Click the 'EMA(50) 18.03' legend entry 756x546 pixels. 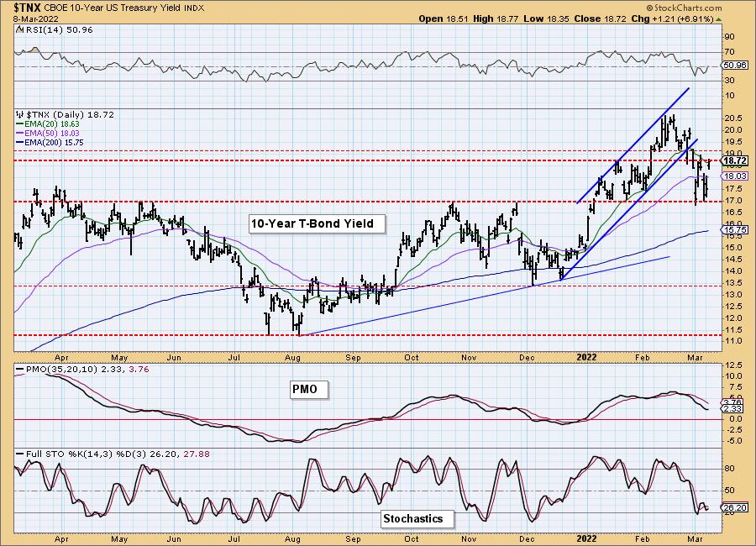[x=51, y=133]
